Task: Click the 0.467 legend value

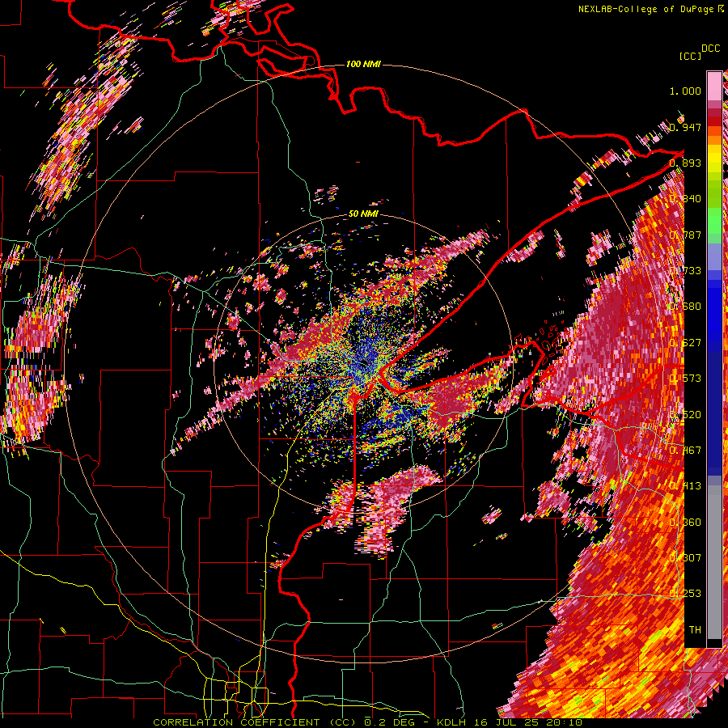Action: pos(685,451)
